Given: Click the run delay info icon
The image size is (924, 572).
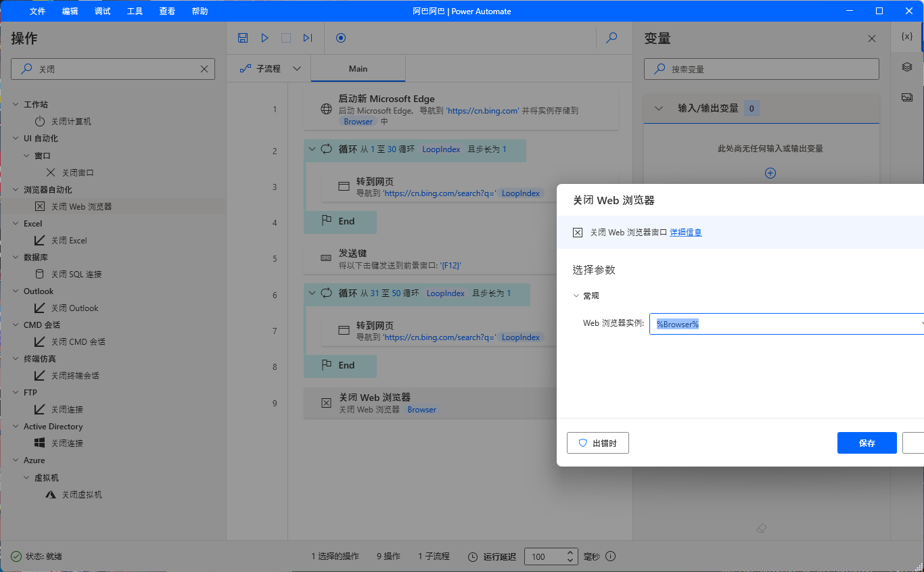Looking at the screenshot, I should pos(610,556).
